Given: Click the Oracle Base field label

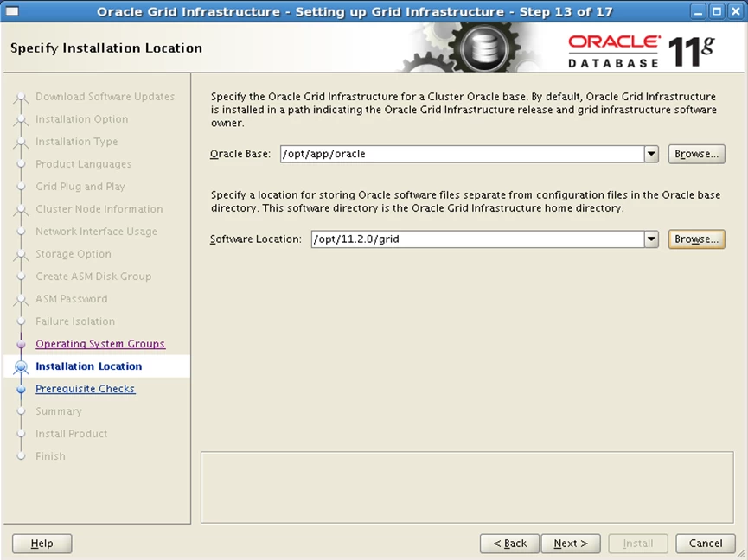Looking at the screenshot, I should [240, 154].
